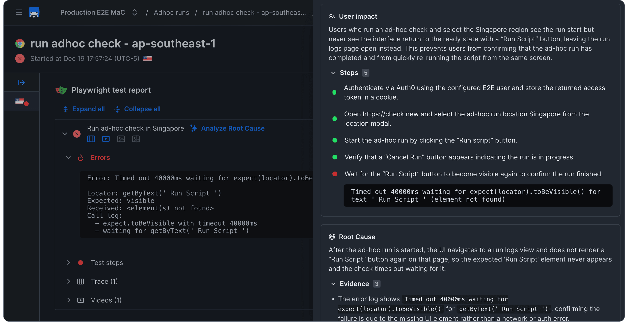Click Analyze Root Cause
Screen dimensions: 644x325
pos(232,128)
